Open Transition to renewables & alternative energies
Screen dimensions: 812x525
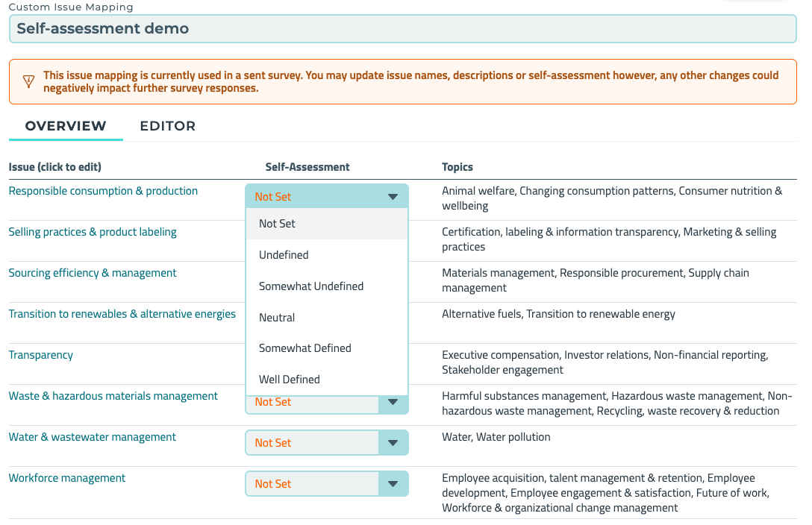[x=122, y=314]
